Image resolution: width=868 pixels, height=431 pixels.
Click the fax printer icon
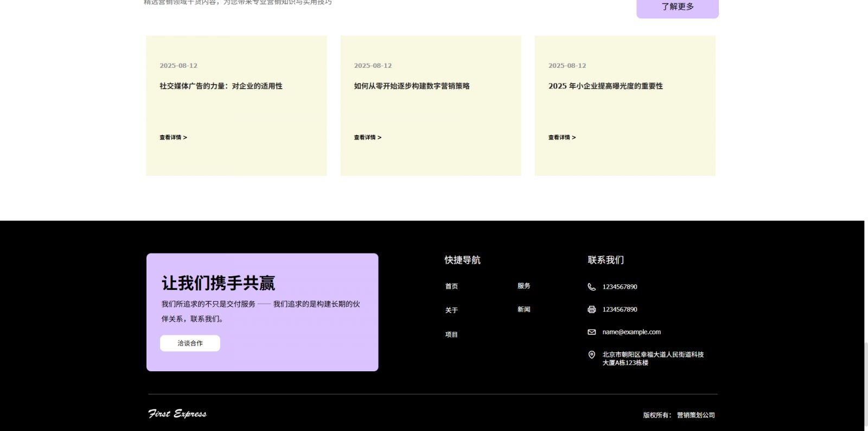(591, 309)
